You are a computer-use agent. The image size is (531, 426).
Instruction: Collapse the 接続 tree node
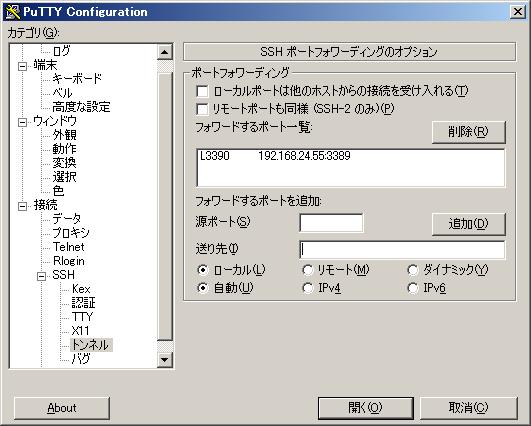(22, 206)
